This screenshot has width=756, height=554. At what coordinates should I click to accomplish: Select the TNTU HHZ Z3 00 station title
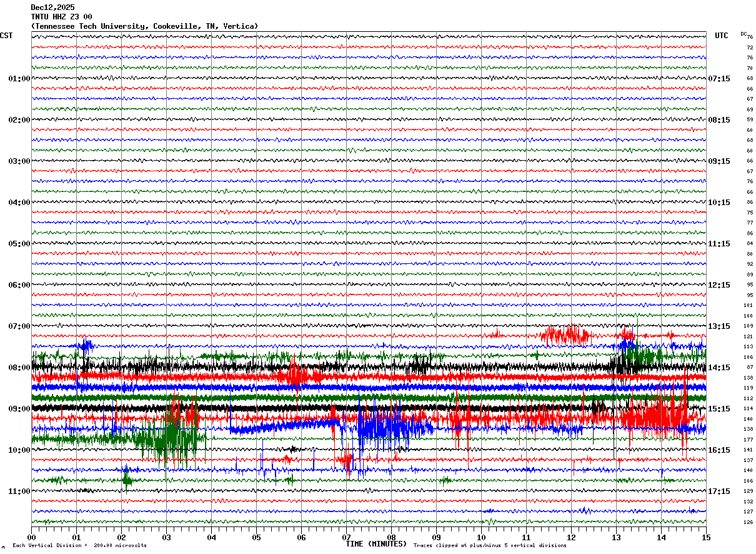tap(61, 17)
